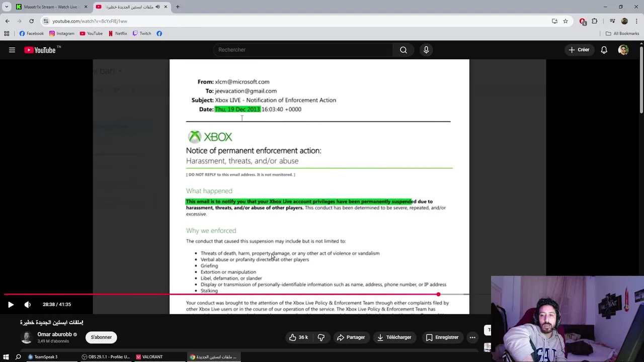Focus the Rechercher search field
Screen dimensions: 644x362
coord(303,50)
